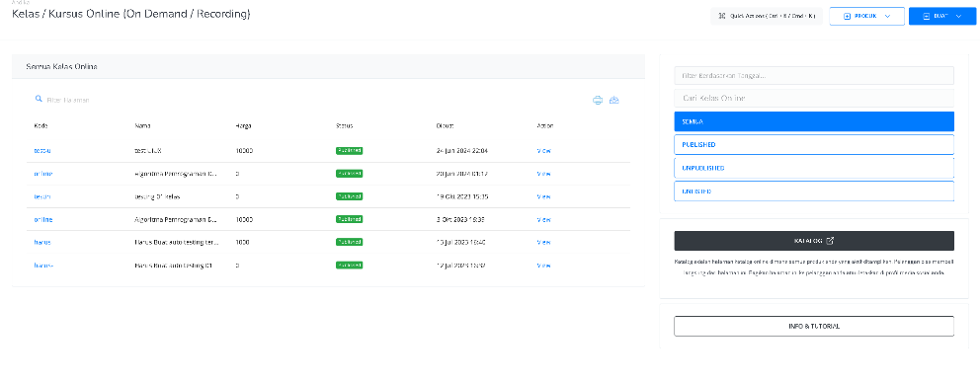Click the name 'testing 01 kelas'
This screenshot has height=382, width=980.
tap(157, 196)
